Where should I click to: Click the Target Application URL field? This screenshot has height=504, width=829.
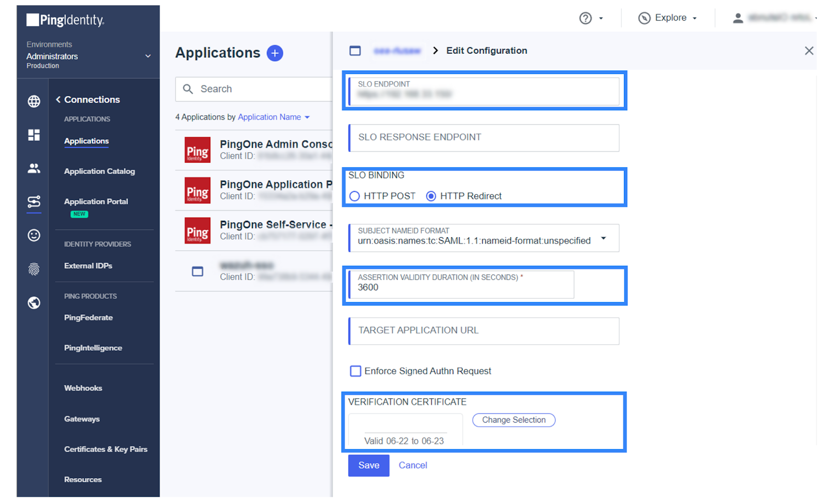484,331
